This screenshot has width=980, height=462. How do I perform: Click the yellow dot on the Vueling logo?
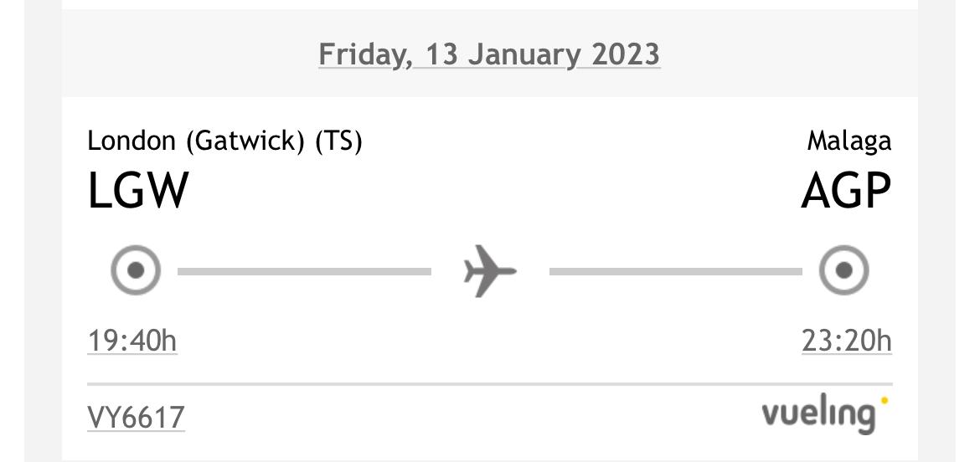[x=884, y=399]
